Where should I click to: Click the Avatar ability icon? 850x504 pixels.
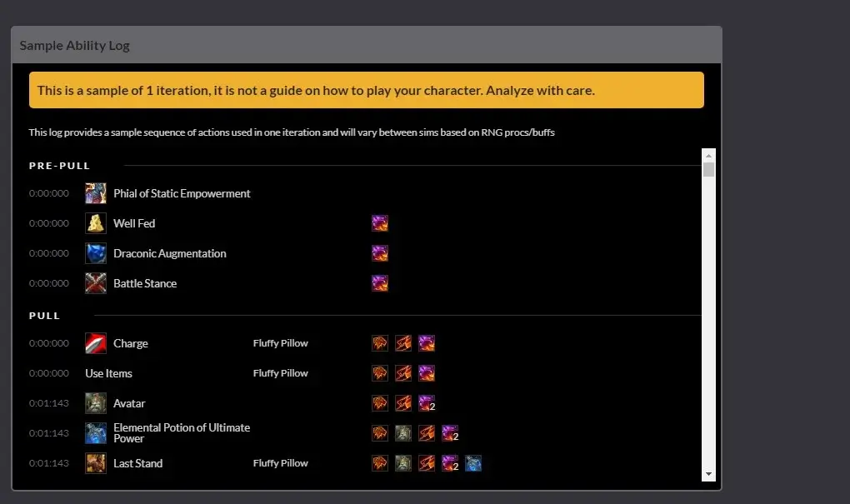tap(95, 402)
